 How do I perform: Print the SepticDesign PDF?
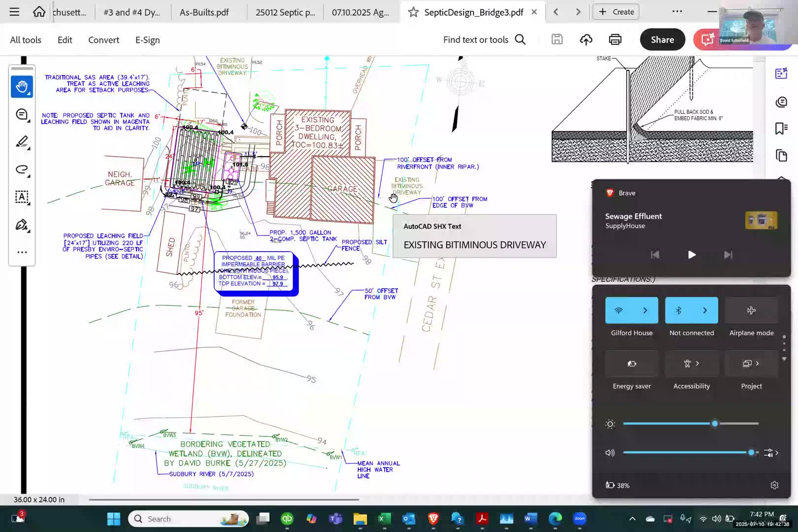(615, 39)
